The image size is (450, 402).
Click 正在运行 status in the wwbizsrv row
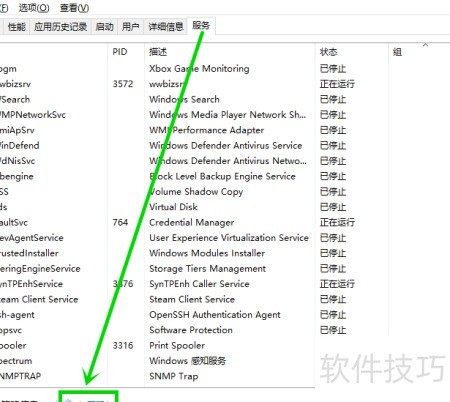tap(337, 84)
